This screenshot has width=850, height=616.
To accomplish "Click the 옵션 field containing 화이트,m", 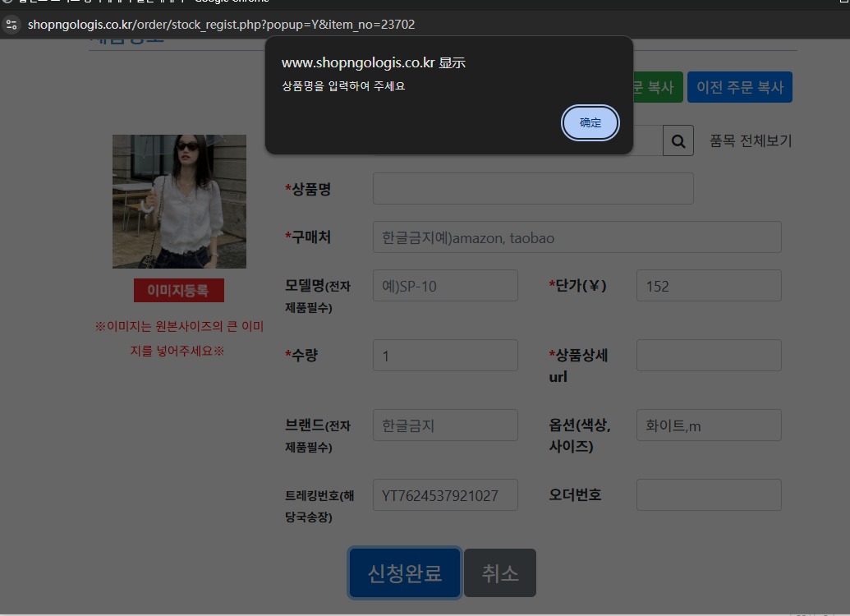I will [x=709, y=425].
